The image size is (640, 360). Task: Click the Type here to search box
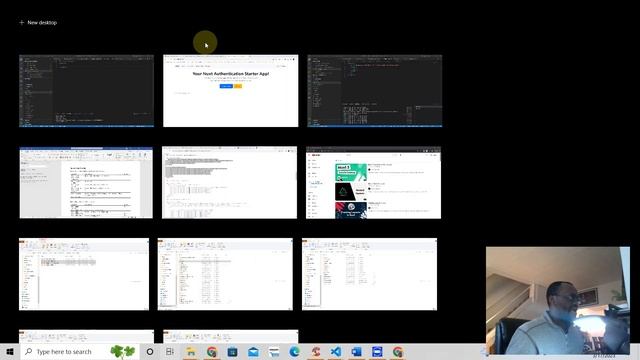(80, 351)
